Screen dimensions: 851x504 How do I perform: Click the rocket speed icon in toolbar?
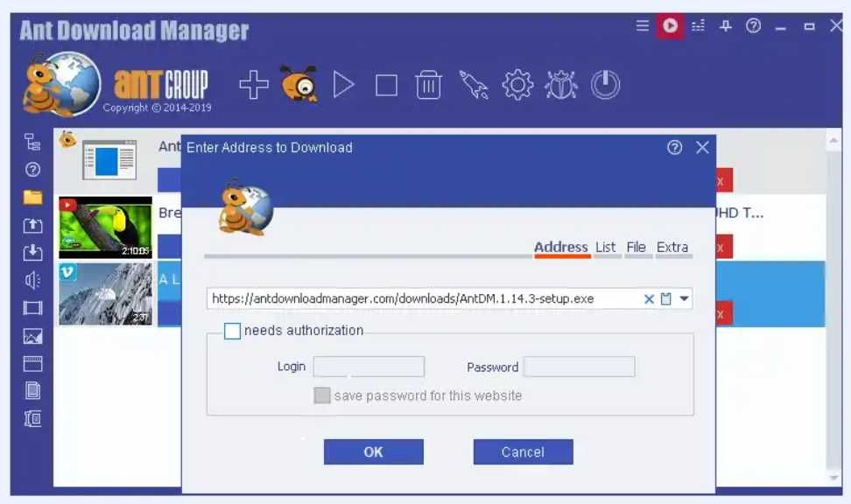point(474,85)
